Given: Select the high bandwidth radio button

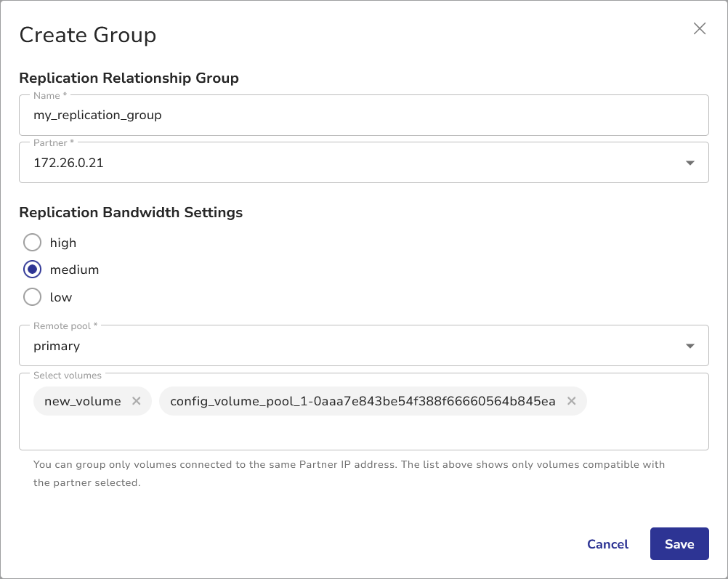Looking at the screenshot, I should point(33,242).
